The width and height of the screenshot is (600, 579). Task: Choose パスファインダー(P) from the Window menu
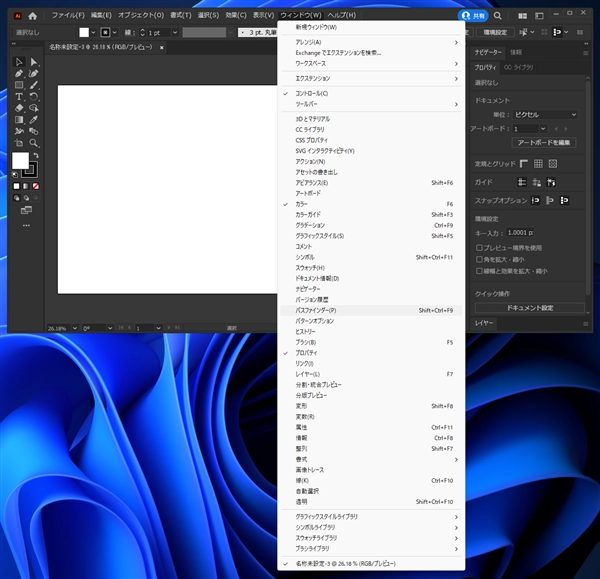click(x=371, y=310)
